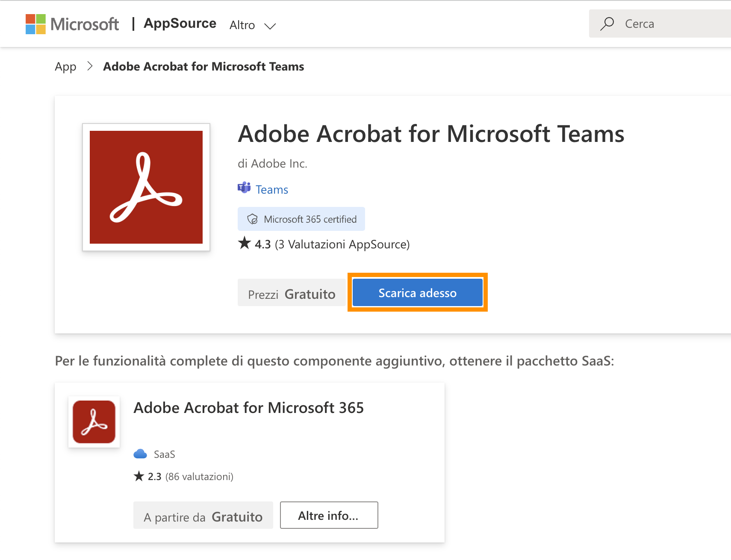Click the Microsoft Teams icon next to Teams link
731x560 pixels.
pyautogui.click(x=244, y=188)
